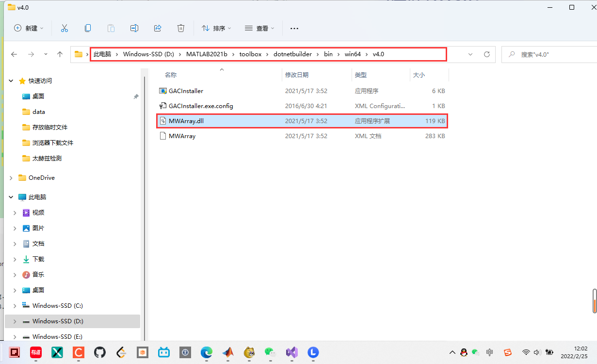The image size is (597, 364).
Task: Jump to the MATLAB2021b breadcrumb folder
Action: coord(208,54)
